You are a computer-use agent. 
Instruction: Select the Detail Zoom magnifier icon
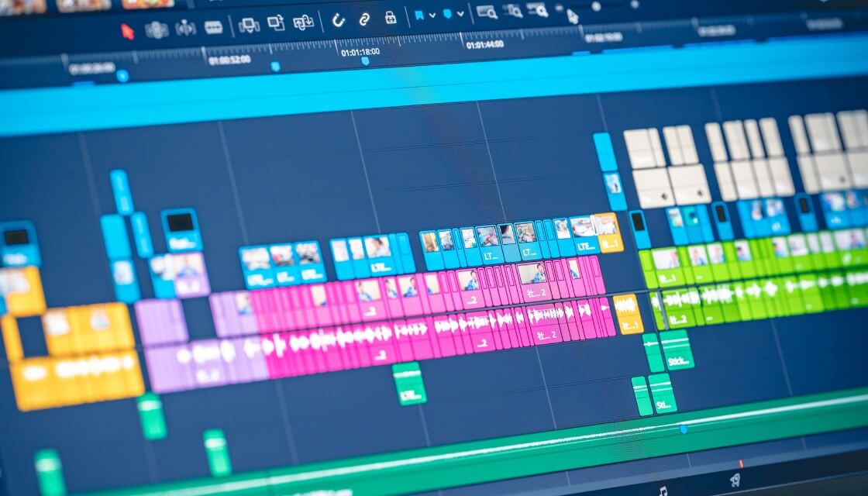[x=512, y=11]
